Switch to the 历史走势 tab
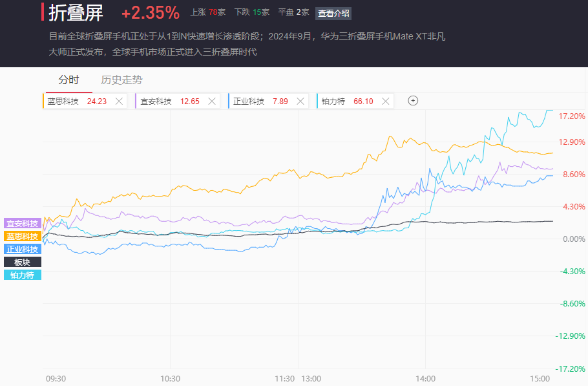Screen dimensions: 588x386 click(x=121, y=80)
